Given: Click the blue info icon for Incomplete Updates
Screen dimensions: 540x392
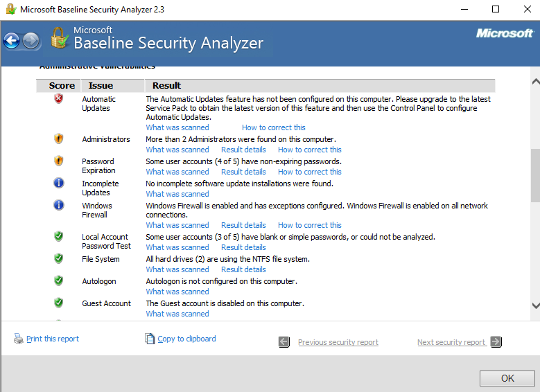Looking at the screenshot, I should pos(58,183).
